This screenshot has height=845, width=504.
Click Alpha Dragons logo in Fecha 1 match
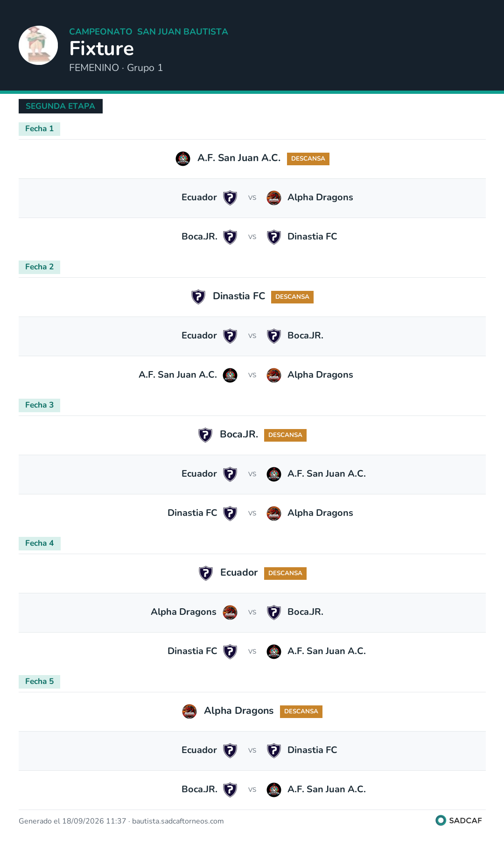(x=274, y=198)
